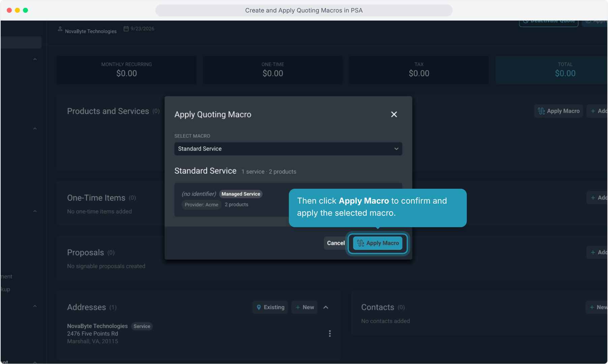Create a New address in Addresses
This screenshot has width=608, height=364.
click(305, 307)
